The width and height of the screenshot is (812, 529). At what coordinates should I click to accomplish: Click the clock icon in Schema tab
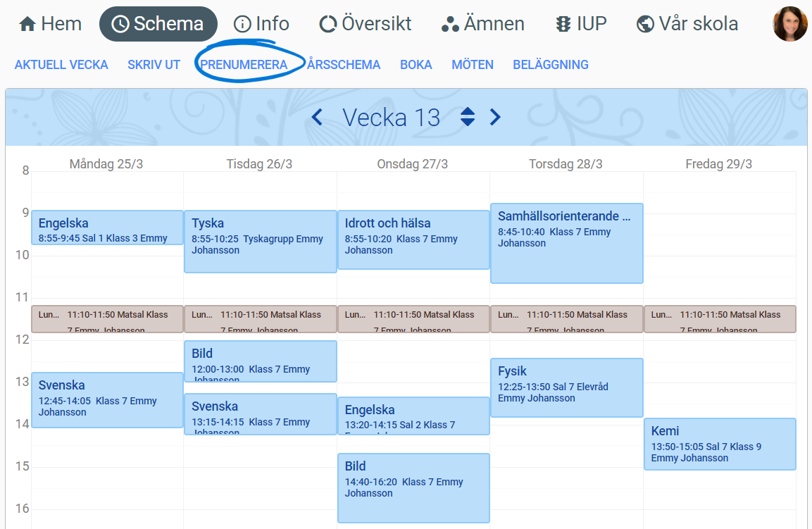tap(120, 25)
